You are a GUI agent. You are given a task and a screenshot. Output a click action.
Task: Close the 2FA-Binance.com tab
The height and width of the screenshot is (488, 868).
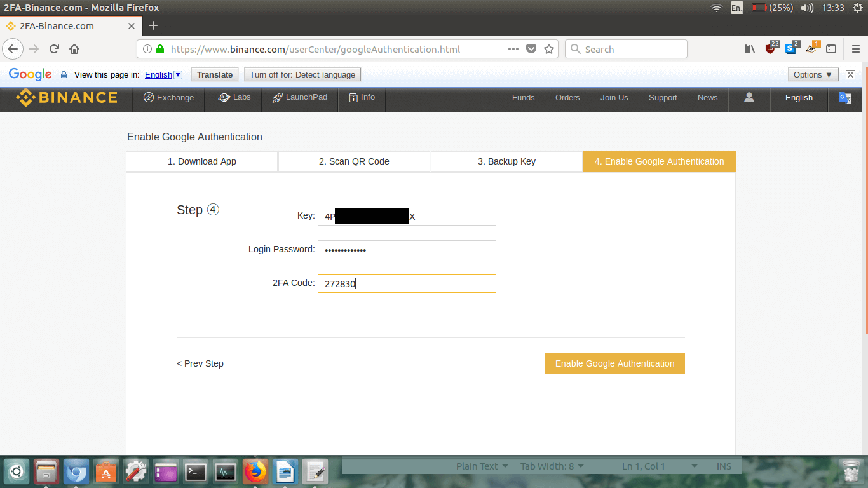pos(132,26)
